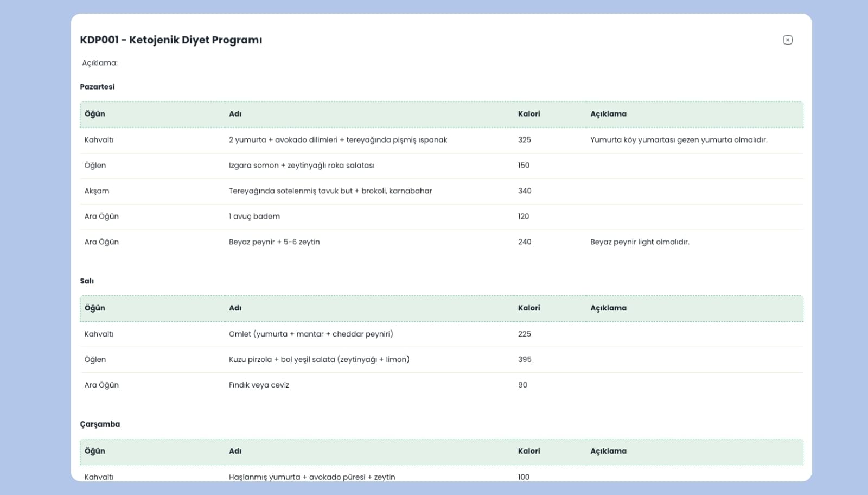
Task: Select the Beyaz peynir + 5-6 zeytin row
Action: (274, 242)
